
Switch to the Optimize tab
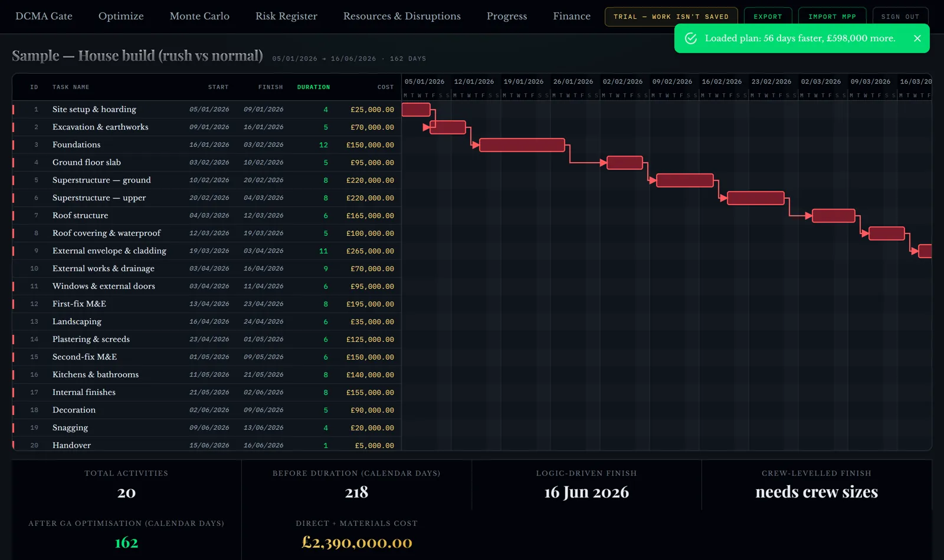coord(121,16)
